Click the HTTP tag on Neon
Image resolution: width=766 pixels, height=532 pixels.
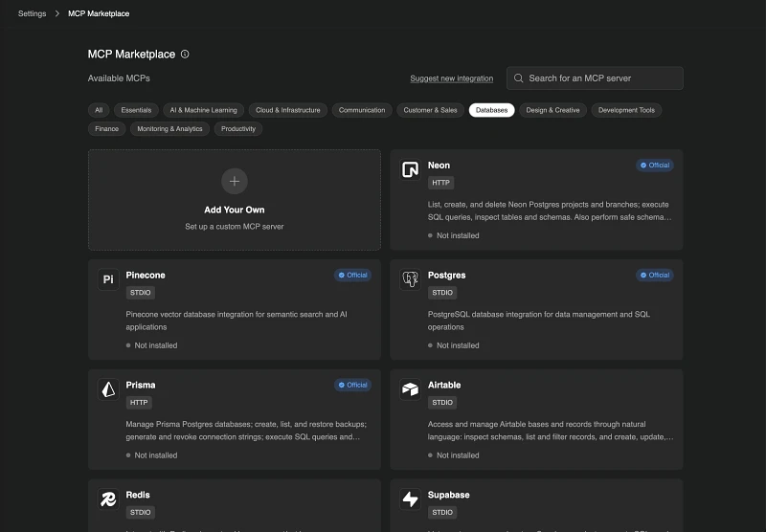coord(440,183)
